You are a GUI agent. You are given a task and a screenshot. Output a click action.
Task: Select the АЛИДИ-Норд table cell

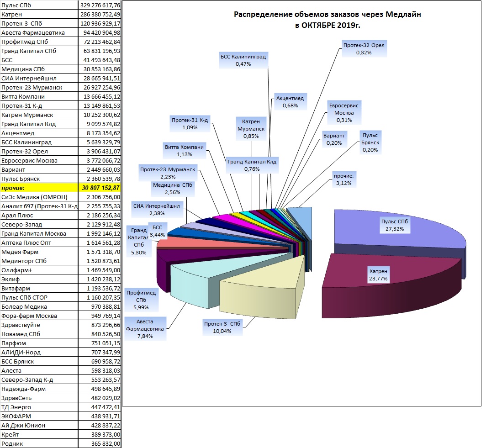pyautogui.click(x=39, y=352)
